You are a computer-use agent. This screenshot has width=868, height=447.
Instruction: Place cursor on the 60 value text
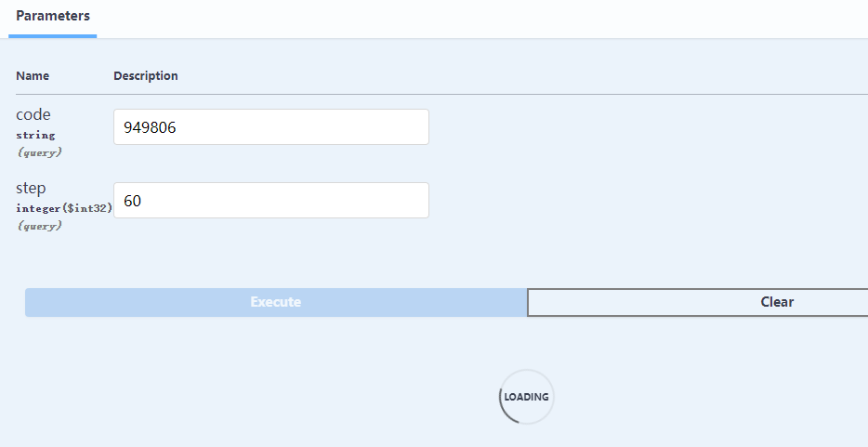[132, 202]
